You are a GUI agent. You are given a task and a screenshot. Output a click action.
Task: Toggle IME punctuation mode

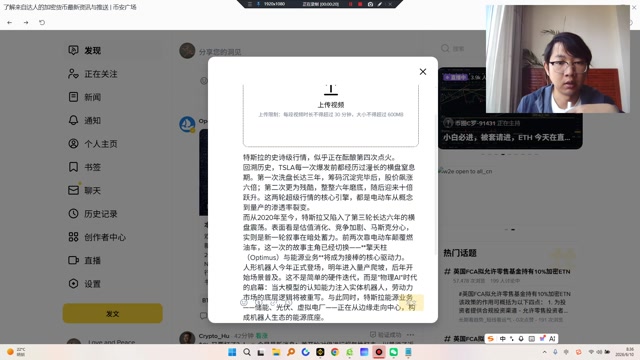[x=512, y=339]
